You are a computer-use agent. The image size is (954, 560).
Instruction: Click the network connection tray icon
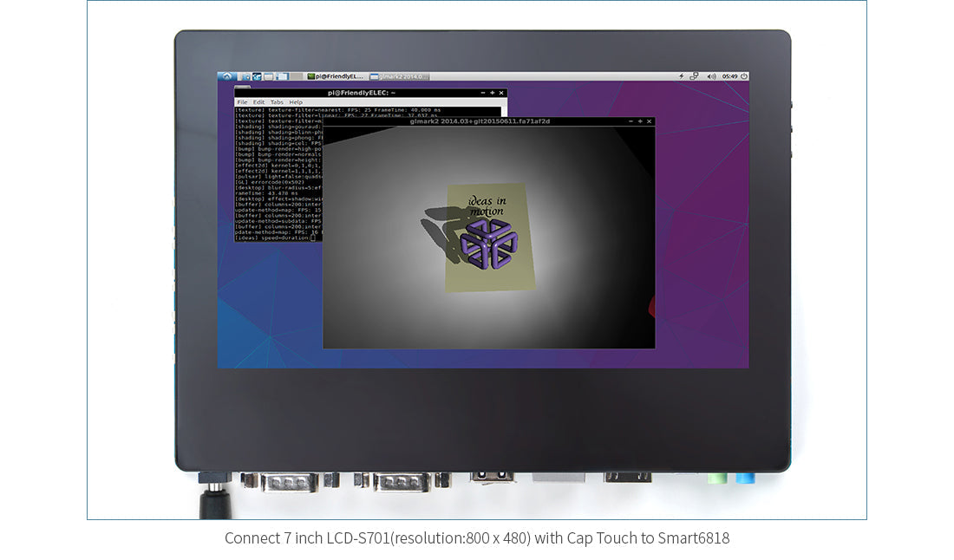point(695,76)
